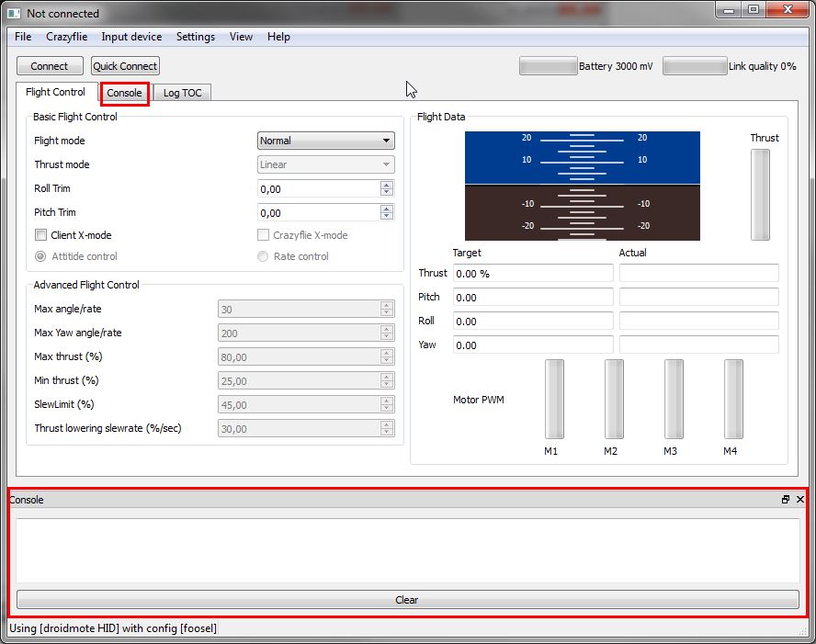The height and width of the screenshot is (644, 816).
Task: Expand the Thrust mode combo box
Action: pyautogui.click(x=325, y=164)
